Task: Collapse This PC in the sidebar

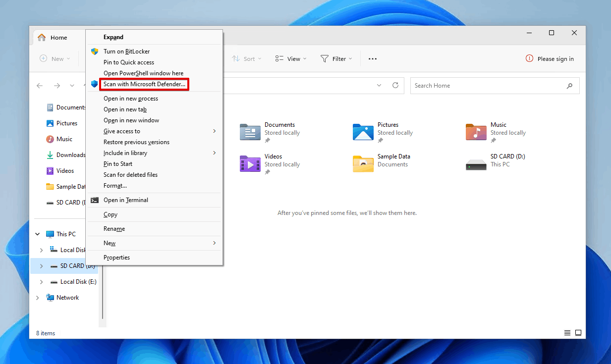Action: pos(37,233)
